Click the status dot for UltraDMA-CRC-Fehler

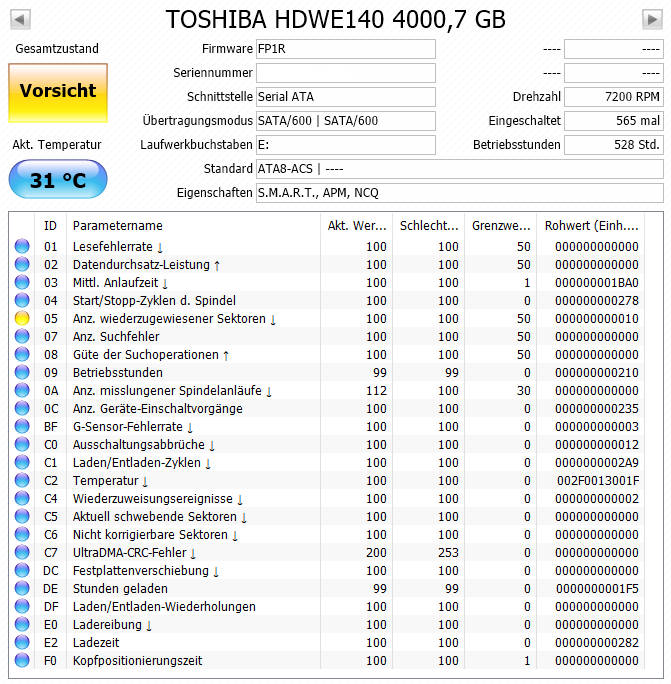click(x=22, y=552)
